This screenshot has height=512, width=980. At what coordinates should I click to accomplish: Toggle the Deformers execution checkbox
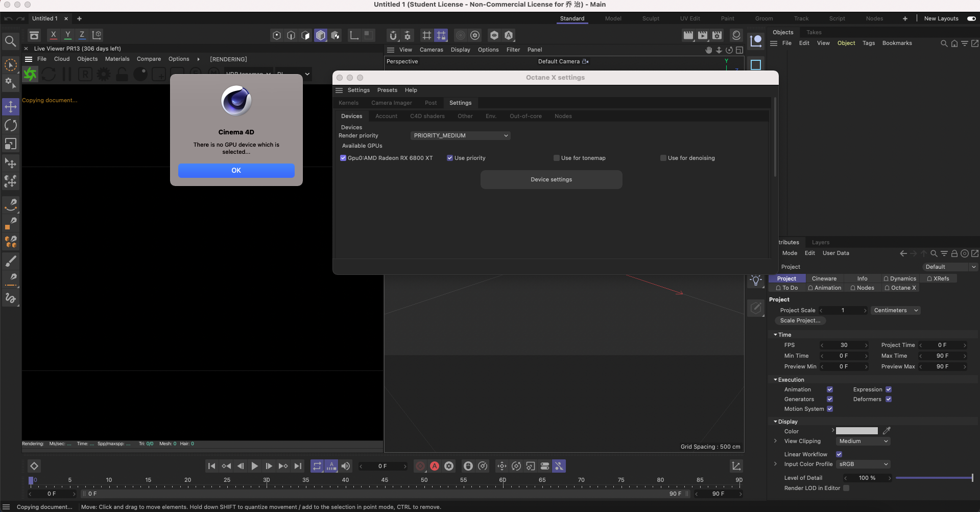tap(889, 399)
